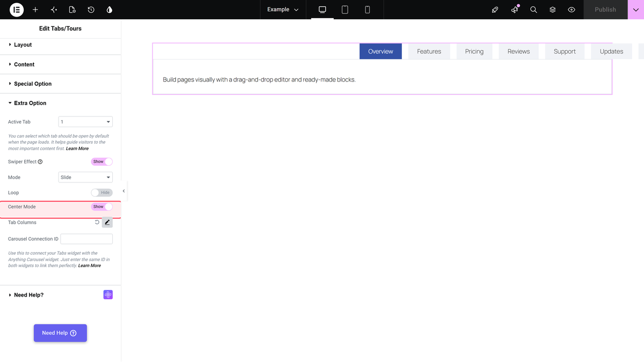Expand the Special Option section
This screenshot has width=644, height=362.
[x=61, y=84]
